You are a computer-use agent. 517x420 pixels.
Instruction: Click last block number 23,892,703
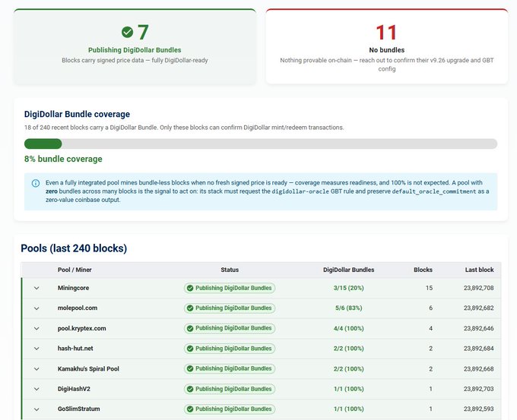(479, 389)
